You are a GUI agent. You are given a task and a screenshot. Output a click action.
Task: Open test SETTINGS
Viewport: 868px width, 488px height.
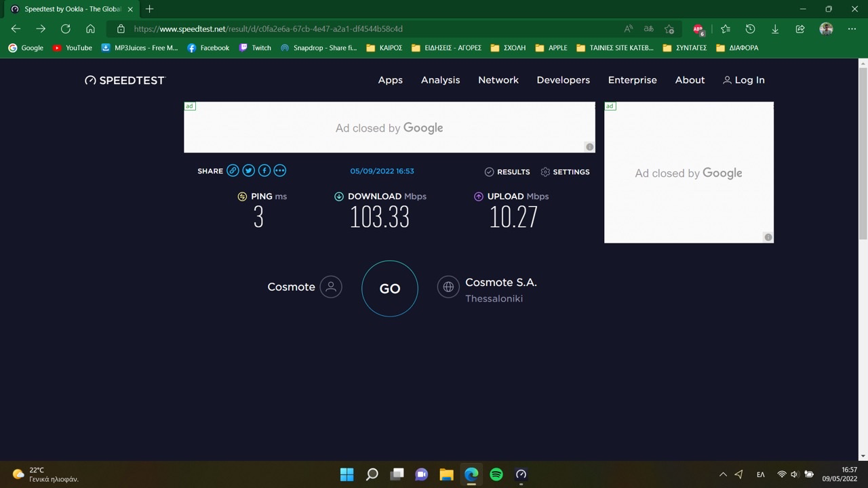point(565,172)
